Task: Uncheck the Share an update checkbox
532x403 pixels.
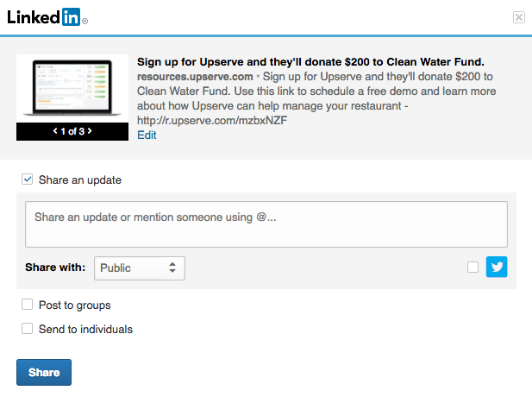Action: pos(28,179)
